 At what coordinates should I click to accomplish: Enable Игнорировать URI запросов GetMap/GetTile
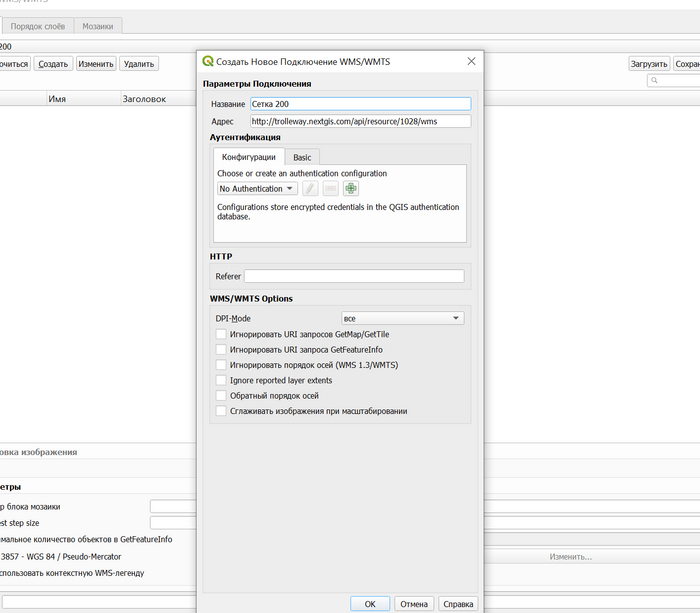[x=221, y=335]
